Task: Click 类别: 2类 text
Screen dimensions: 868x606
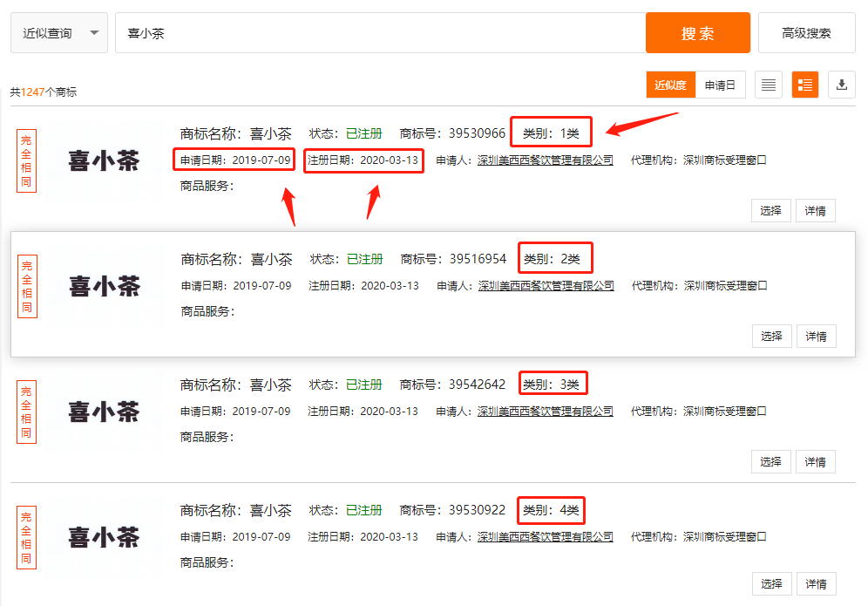Action: 552,259
